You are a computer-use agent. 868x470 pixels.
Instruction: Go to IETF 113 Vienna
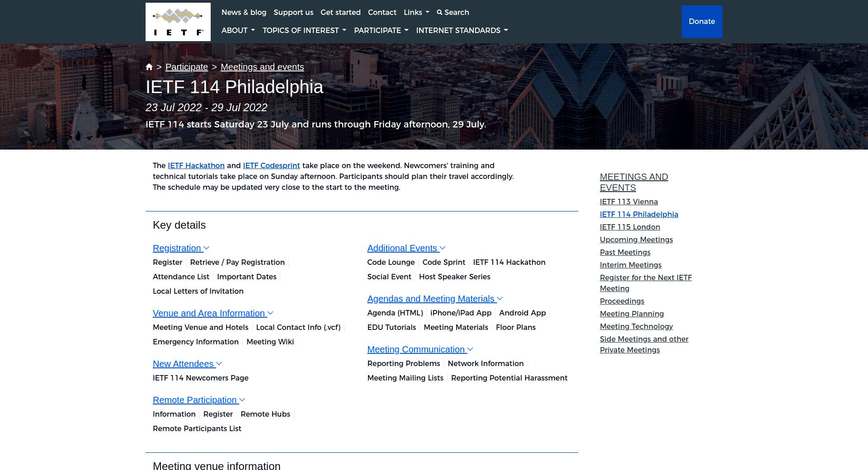629,202
